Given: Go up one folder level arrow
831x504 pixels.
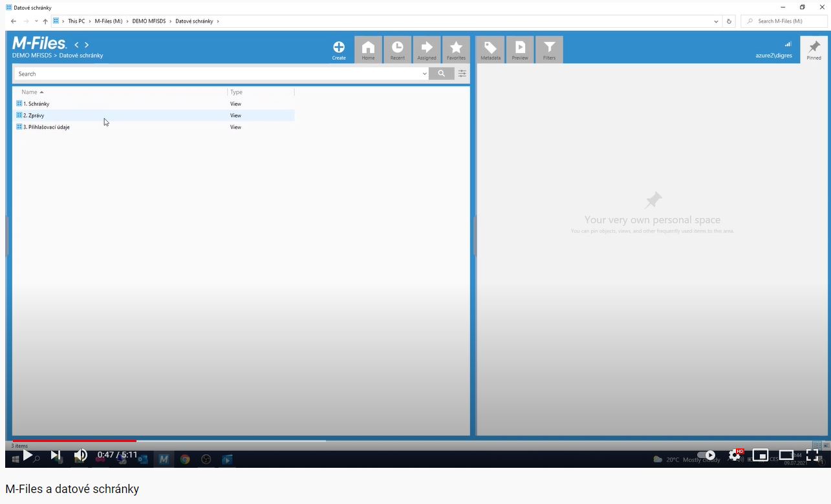Looking at the screenshot, I should (x=45, y=21).
